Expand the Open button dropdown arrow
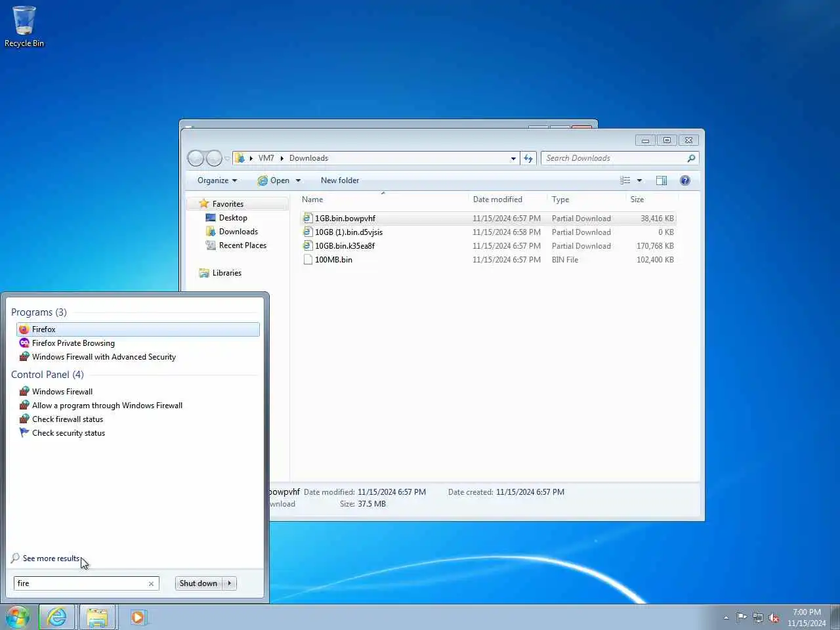Image resolution: width=840 pixels, height=630 pixels. pos(298,180)
